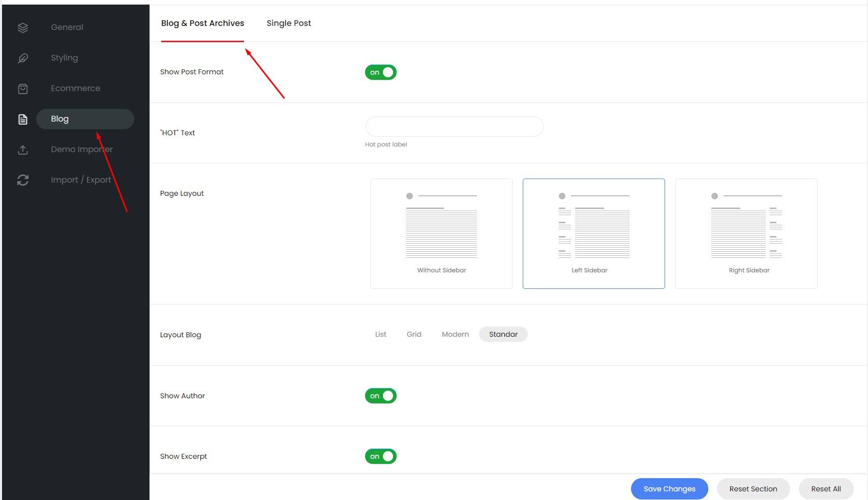Click the Reset All button
Image resolution: width=868 pixels, height=500 pixels.
pos(826,489)
